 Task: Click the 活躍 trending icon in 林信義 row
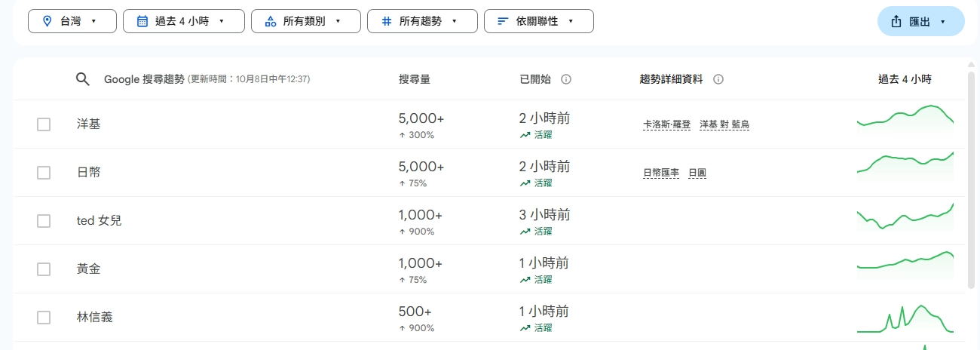(x=525, y=328)
